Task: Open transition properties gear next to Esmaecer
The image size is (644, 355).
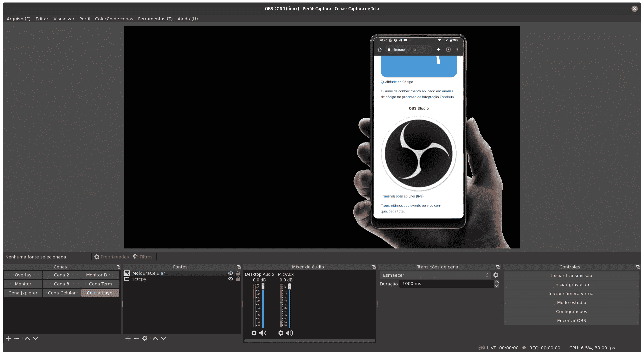Action: (x=496, y=275)
